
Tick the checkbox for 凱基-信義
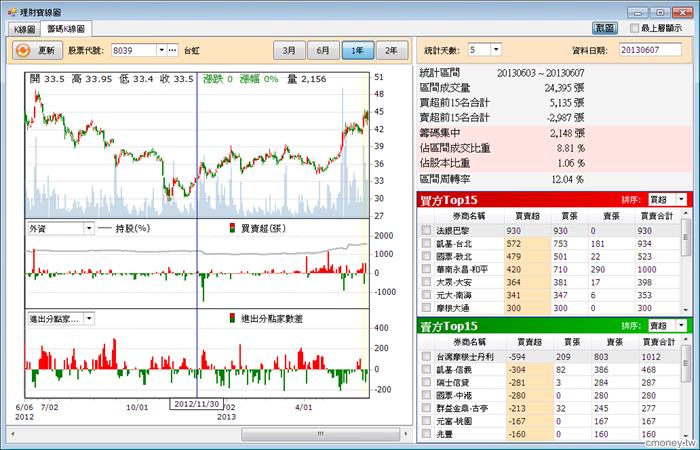427,369
